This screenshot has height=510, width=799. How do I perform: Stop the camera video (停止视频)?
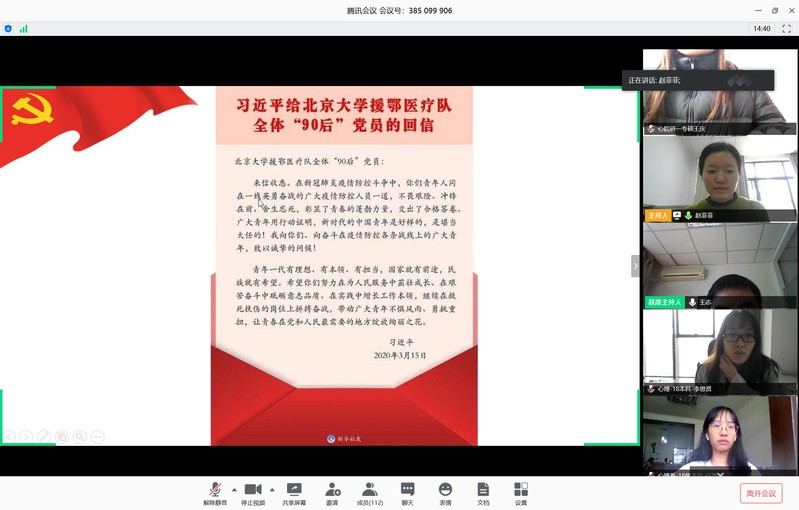253,491
